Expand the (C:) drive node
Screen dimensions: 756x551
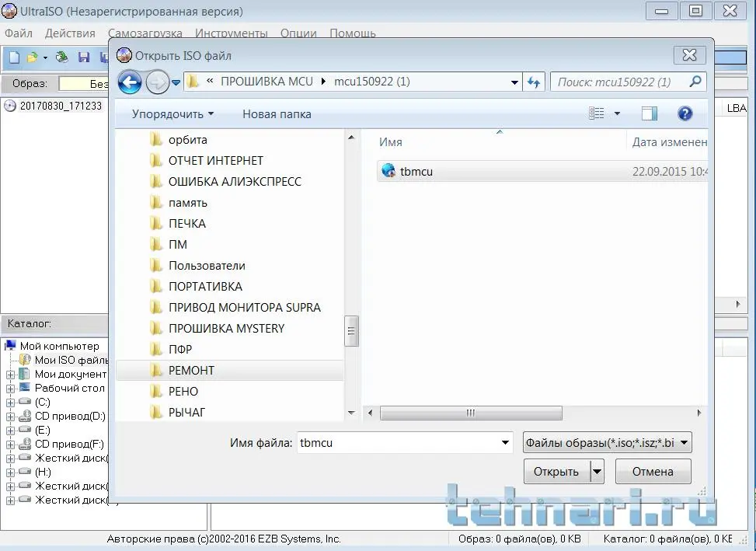(x=10, y=402)
